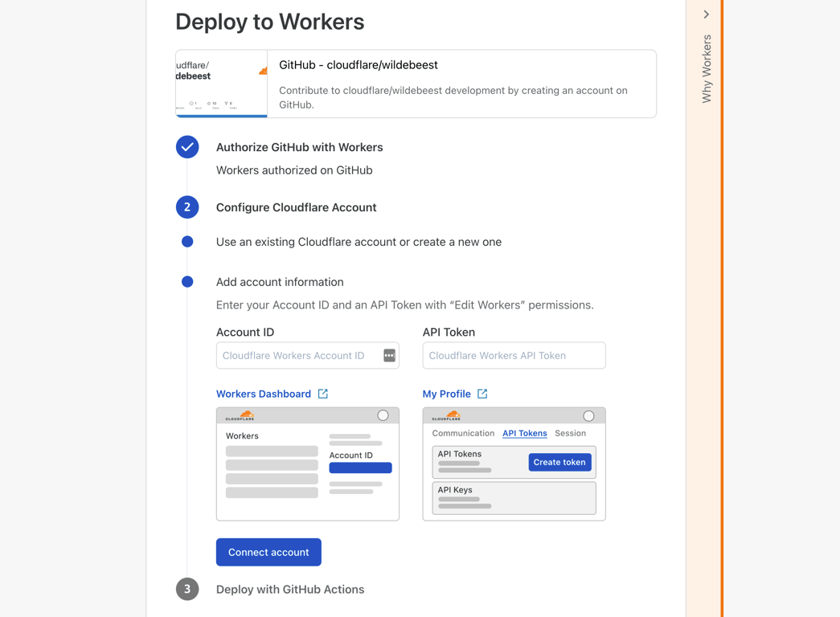Click the blue Account ID bar in illustration
Viewport: 840px width, 617px height.
(360, 468)
